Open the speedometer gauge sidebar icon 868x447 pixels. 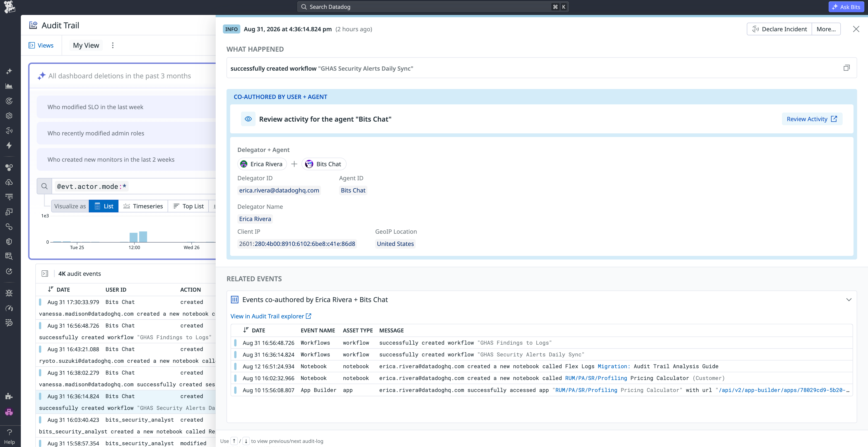click(9, 308)
